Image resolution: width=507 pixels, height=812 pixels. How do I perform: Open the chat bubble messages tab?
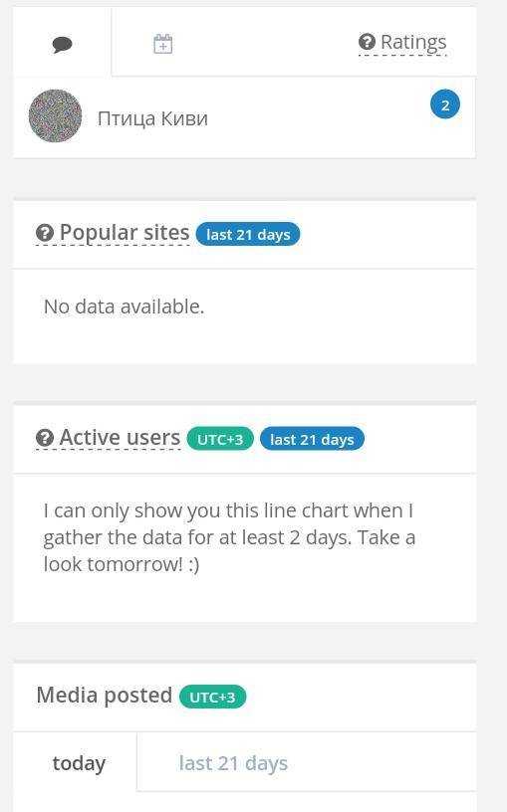tap(62, 44)
